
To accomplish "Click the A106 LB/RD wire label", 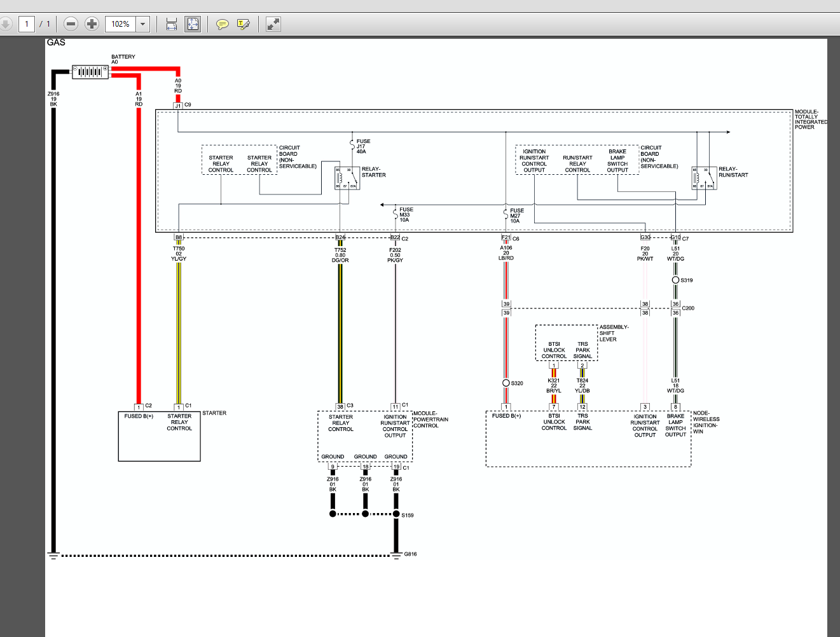I will click(506, 253).
